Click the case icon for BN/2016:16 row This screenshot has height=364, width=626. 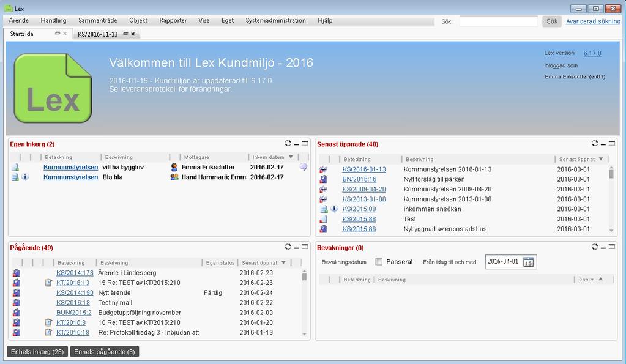[323, 179]
